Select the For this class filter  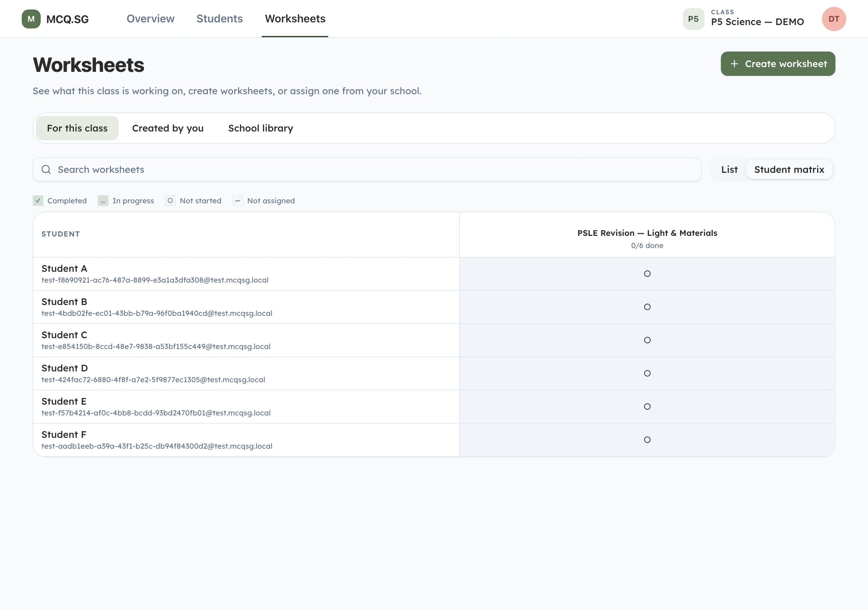pyautogui.click(x=77, y=128)
